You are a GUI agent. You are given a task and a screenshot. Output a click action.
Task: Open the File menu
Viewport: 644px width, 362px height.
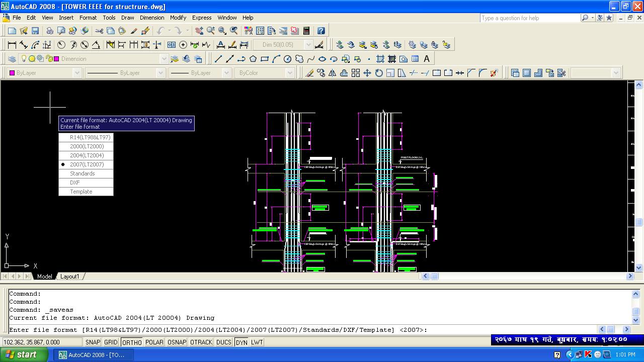(x=17, y=18)
